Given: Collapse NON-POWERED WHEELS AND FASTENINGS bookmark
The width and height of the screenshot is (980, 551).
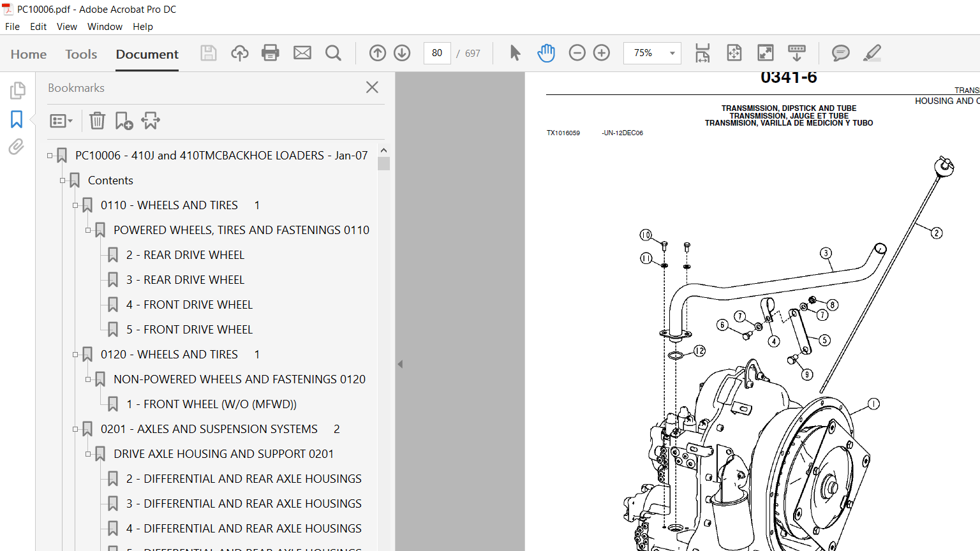Looking at the screenshot, I should point(88,379).
